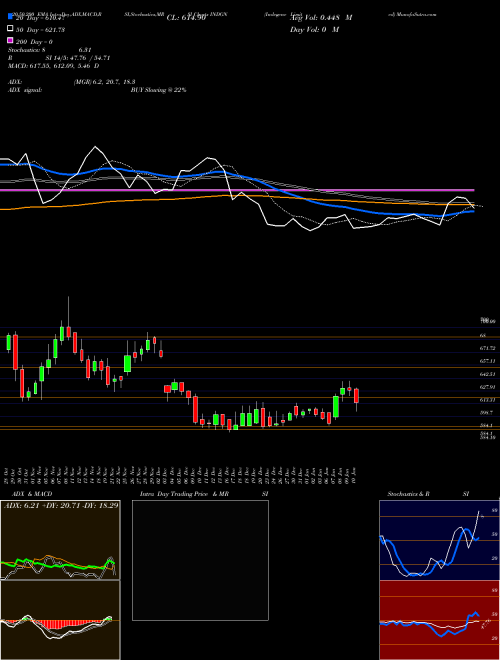Image resolution: width=500 pixels, height=660 pixels.
Task: Open the empty intraday trading price chart box
Action: 200,560
